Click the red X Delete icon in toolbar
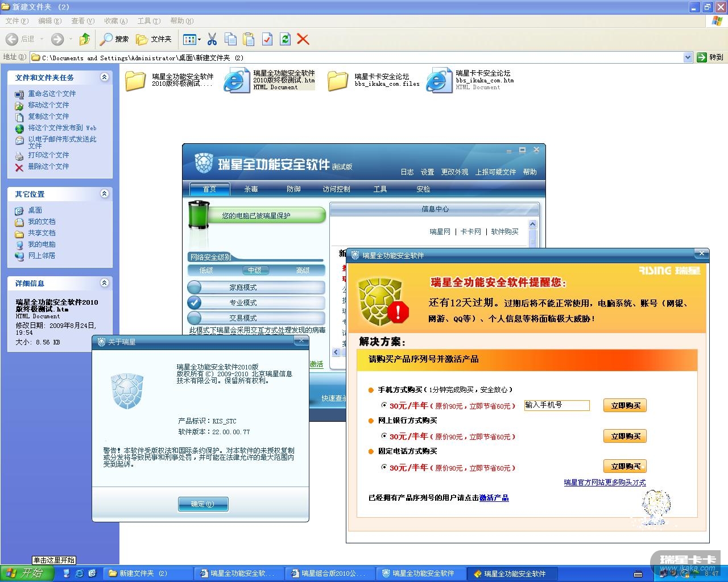Viewport: 728px width, 582px height. click(303, 39)
